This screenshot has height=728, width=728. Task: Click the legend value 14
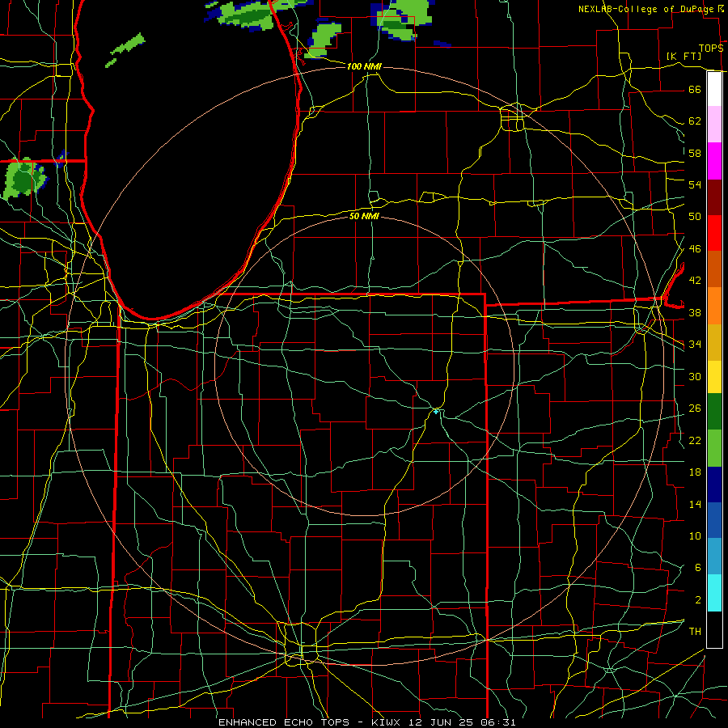pos(695,504)
